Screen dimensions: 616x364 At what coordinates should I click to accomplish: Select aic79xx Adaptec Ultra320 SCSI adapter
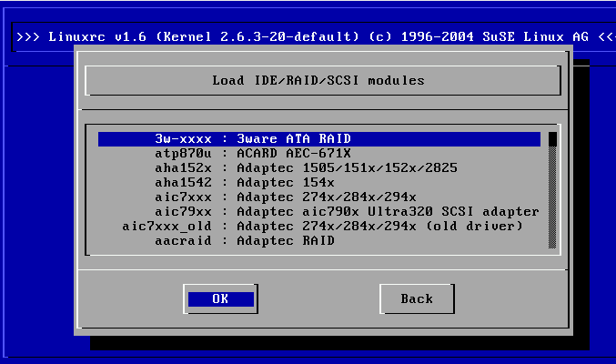tap(319, 212)
